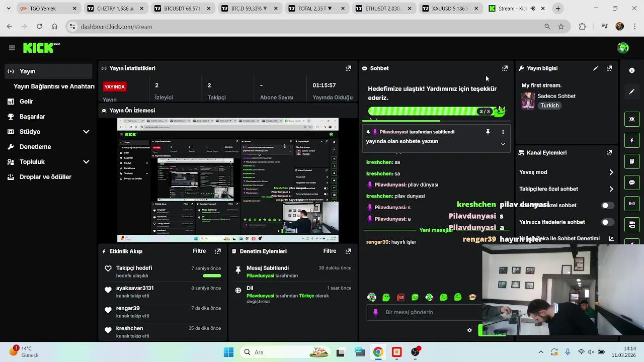Pop out the Denetim Eylemleri panel

[348, 251]
